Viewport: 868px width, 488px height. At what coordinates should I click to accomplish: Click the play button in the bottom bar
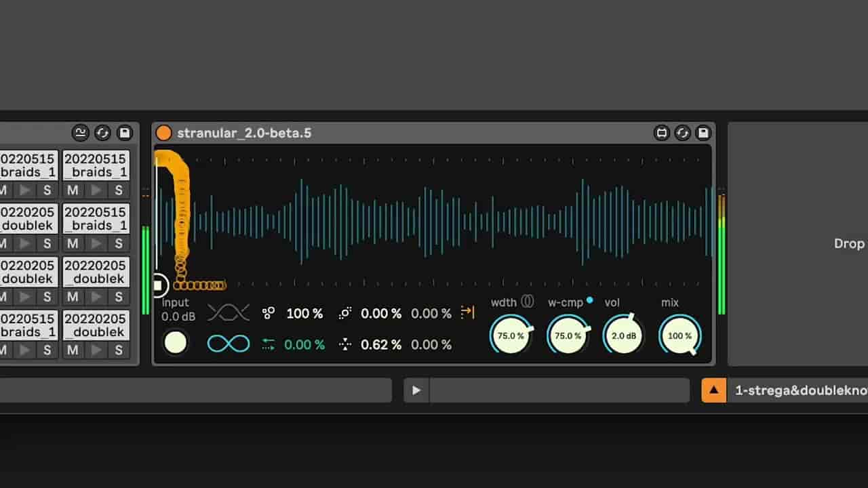[416, 390]
